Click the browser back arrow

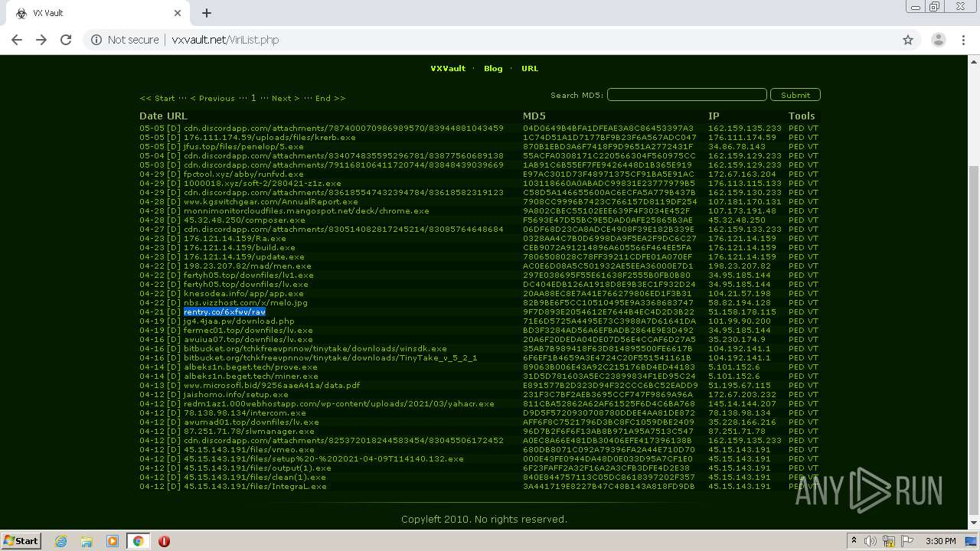pos(17,40)
